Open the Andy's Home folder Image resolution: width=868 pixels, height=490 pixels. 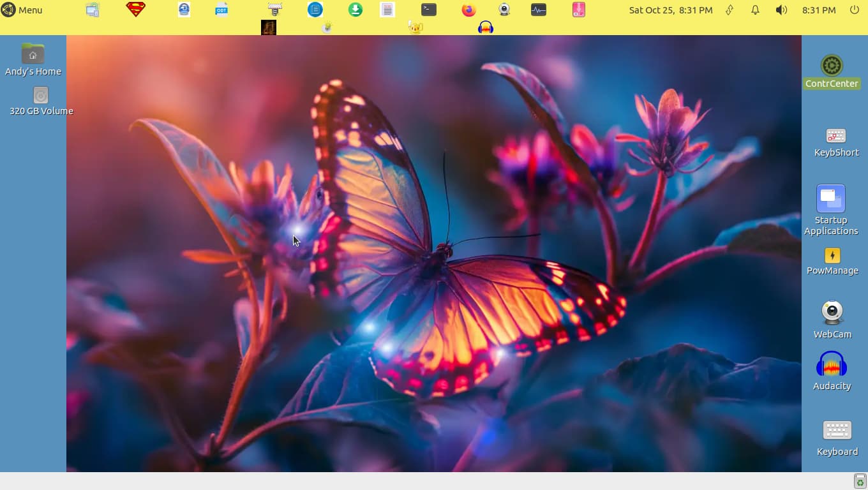coord(33,54)
